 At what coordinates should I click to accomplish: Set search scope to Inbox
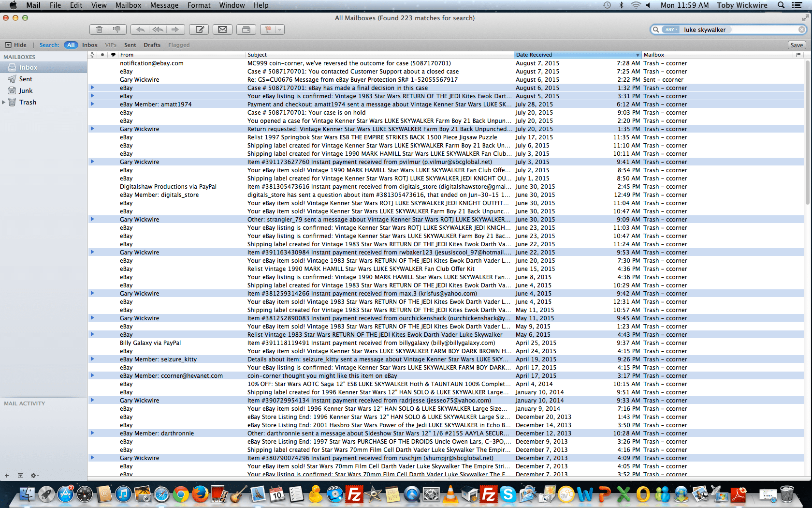[90, 45]
